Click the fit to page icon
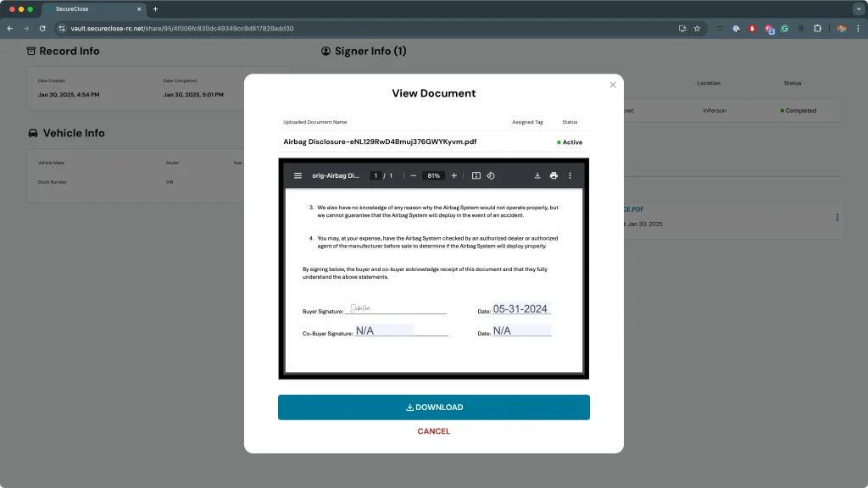Screen dimensions: 868x488 pos(476,175)
